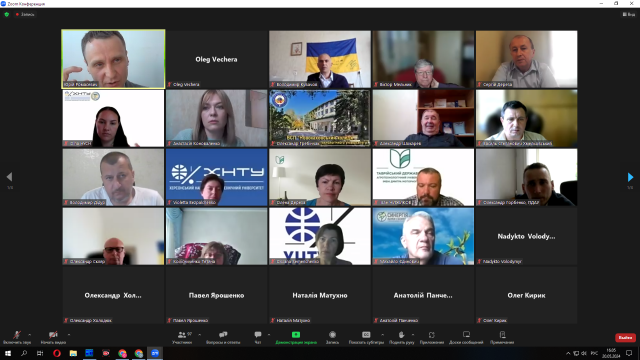Go to previous gallery page arrow

pyautogui.click(x=9, y=177)
